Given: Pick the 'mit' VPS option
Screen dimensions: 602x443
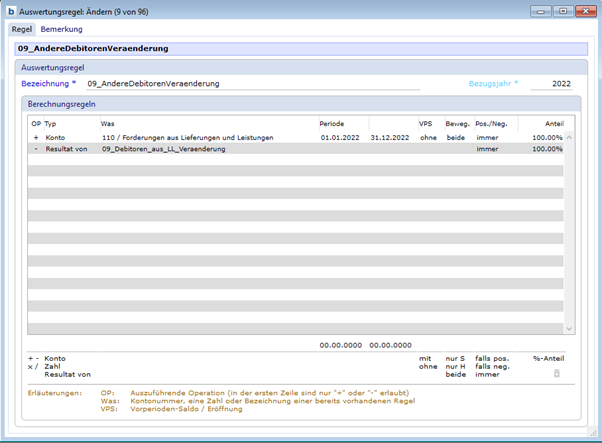Looking at the screenshot, I should point(426,358).
